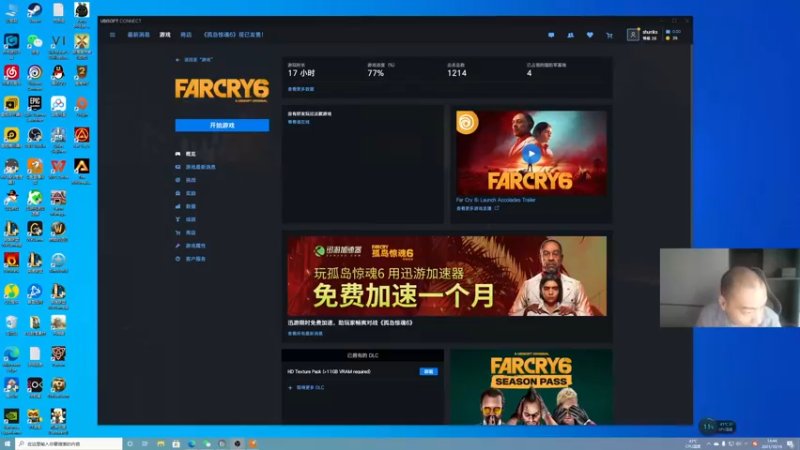Image resolution: width=800 pixels, height=450 pixels.
Task: Click the shunko account name
Action: point(649,32)
